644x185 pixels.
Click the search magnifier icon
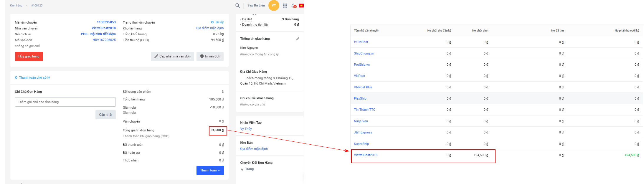(237, 6)
